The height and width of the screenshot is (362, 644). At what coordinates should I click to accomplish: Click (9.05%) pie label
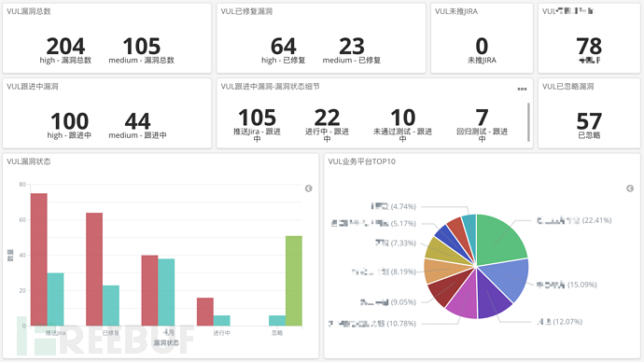pos(403,302)
